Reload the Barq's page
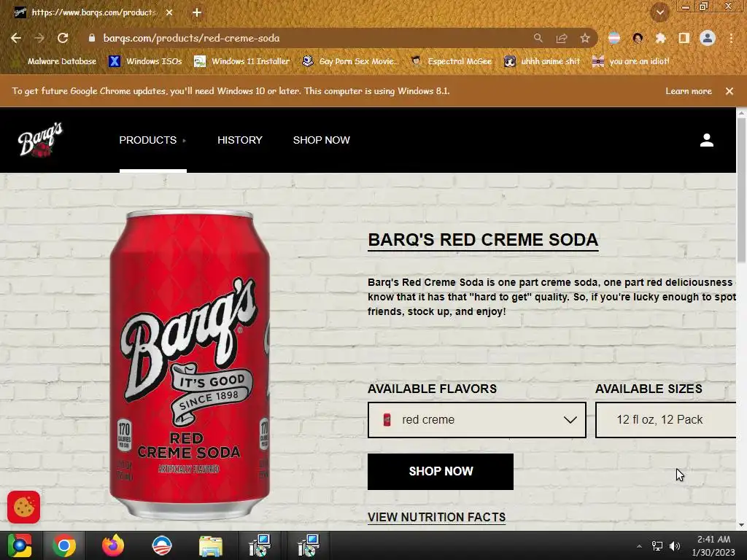 [63, 38]
